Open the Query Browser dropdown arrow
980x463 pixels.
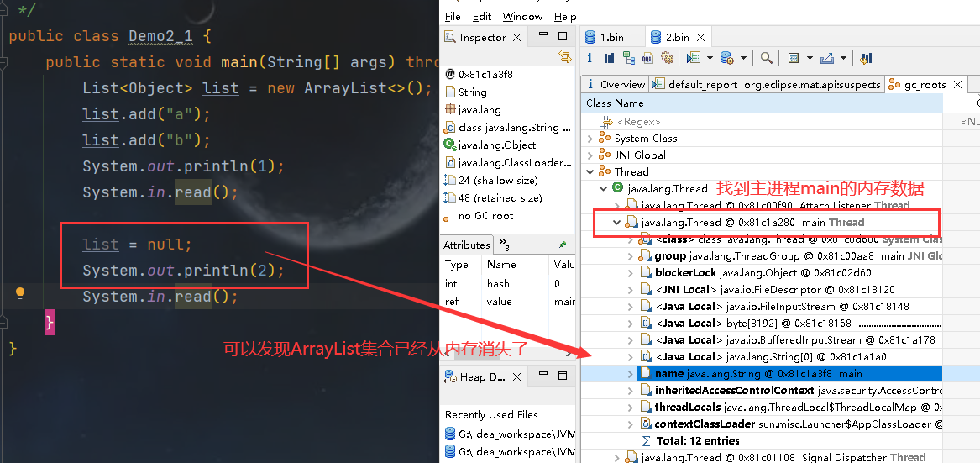743,58
